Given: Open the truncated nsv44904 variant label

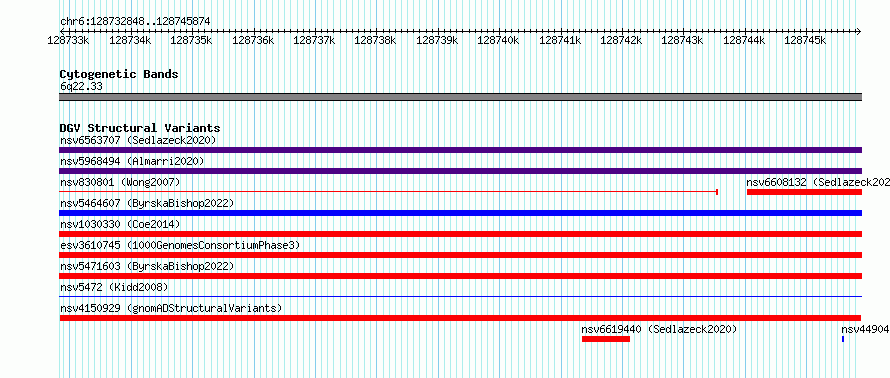Looking at the screenshot, I should [x=865, y=329].
